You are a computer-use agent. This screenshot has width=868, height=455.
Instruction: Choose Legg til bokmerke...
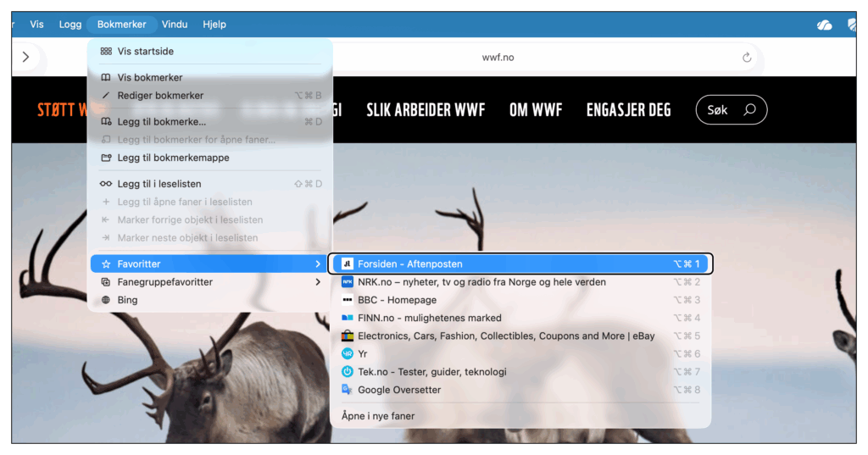(x=210, y=122)
